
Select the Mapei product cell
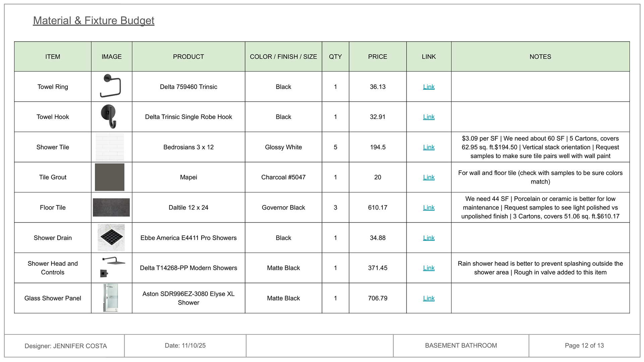pyautogui.click(x=189, y=177)
